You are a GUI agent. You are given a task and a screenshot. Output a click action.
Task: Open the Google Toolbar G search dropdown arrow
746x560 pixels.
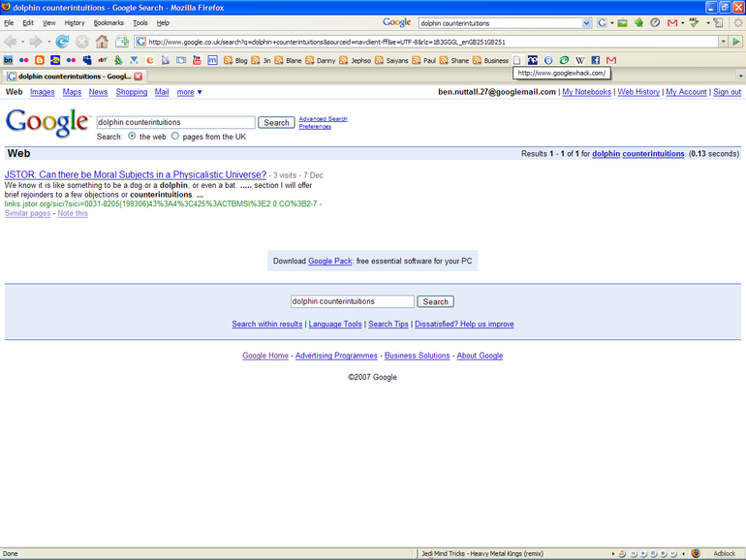pyautogui.click(x=612, y=23)
